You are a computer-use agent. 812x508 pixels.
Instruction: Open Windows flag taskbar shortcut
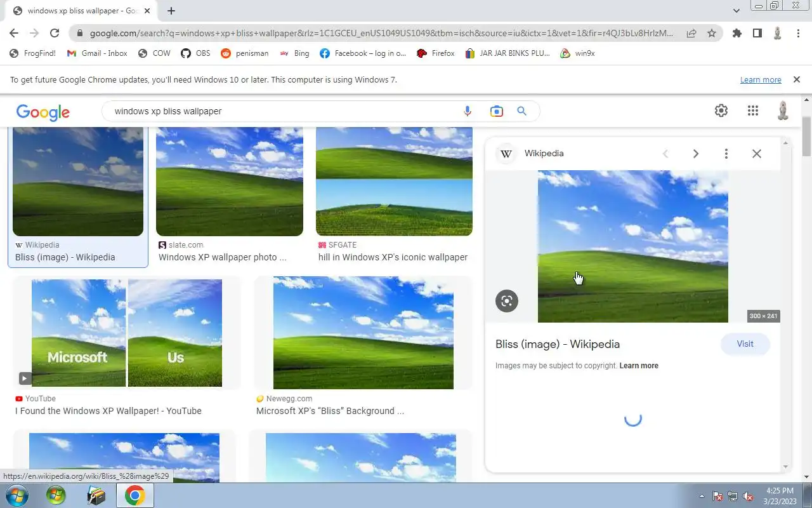(56, 495)
